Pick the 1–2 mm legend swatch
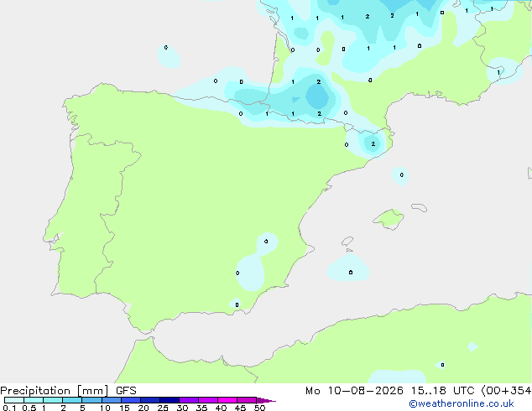 click(x=53, y=400)
